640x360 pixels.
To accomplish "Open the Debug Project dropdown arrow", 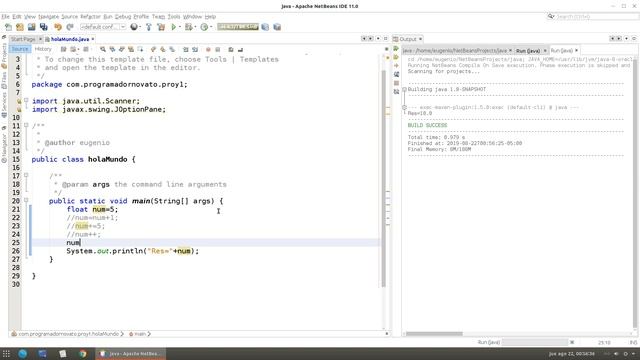I will pos(195,27).
